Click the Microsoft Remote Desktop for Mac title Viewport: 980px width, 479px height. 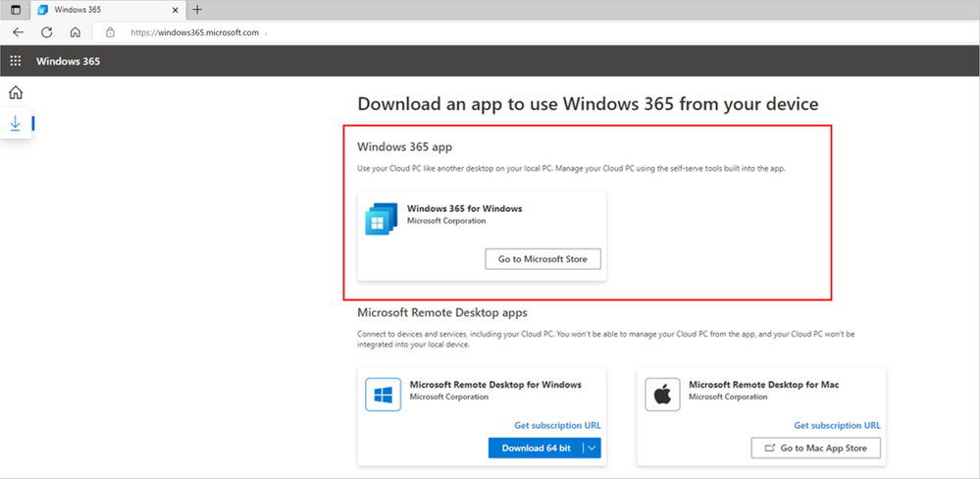(x=764, y=385)
